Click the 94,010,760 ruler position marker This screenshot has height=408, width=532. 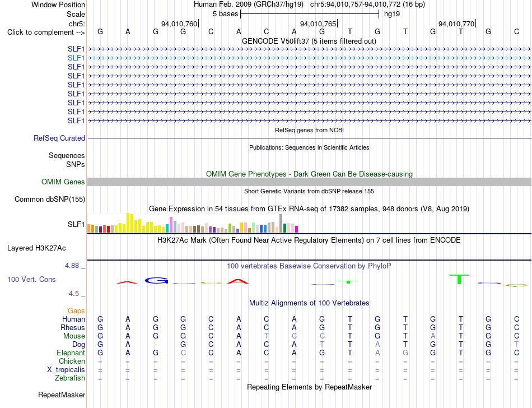[x=179, y=24]
